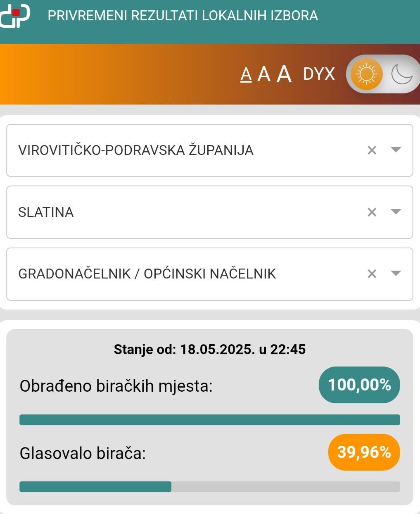Image resolution: width=420 pixels, height=514 pixels.
Task: Click the Slatina field text
Action: [x=46, y=212]
